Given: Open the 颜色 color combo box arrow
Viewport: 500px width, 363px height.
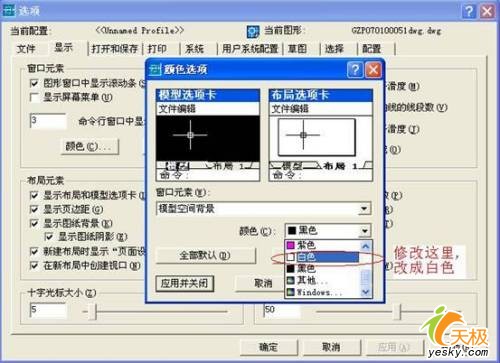Looking at the screenshot, I should pyautogui.click(x=365, y=231).
